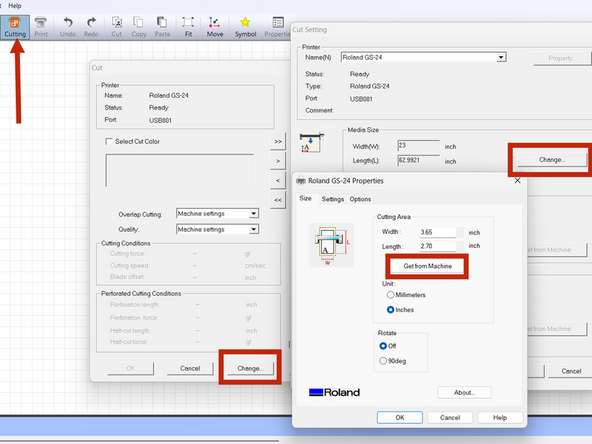Click OK in the Cut dialog
Image resolution: width=592 pixels, height=444 pixels.
tap(131, 368)
